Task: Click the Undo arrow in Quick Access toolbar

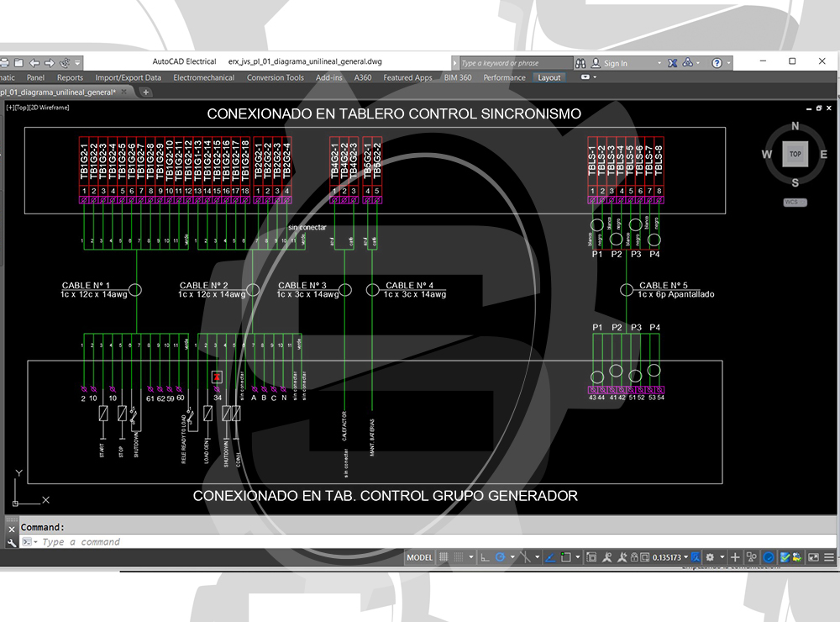Action: 34,62
